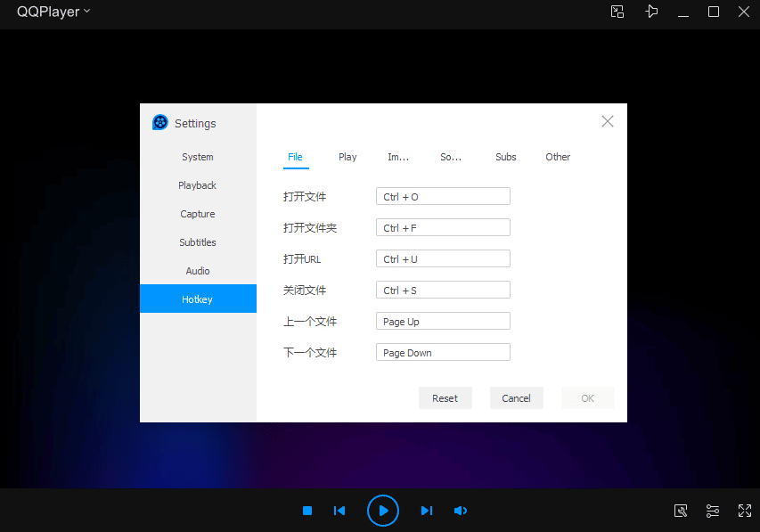760x532 pixels.
Task: Click the Page Up hotkey field
Action: tap(443, 321)
